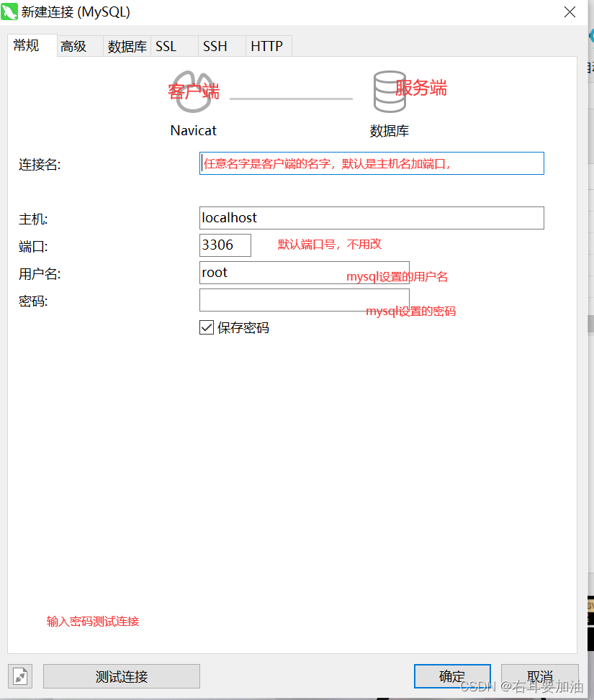
Task: Click the 密码: label
Action: pyautogui.click(x=33, y=301)
